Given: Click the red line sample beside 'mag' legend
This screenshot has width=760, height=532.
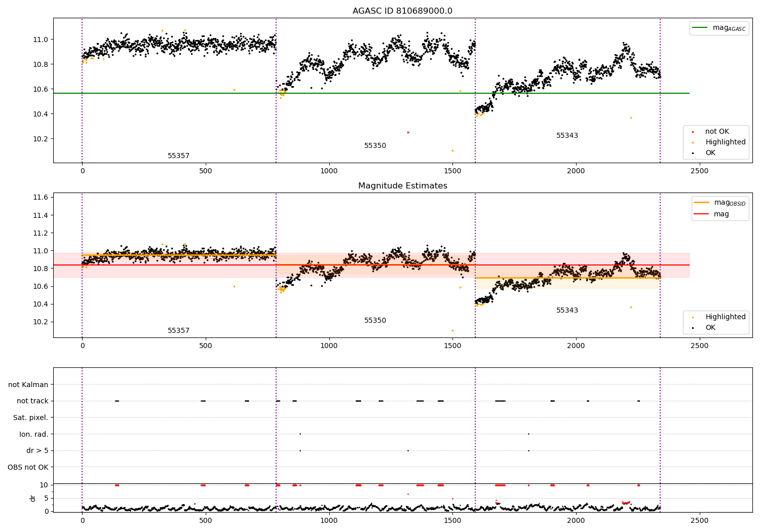Looking at the screenshot, I should tap(702, 214).
